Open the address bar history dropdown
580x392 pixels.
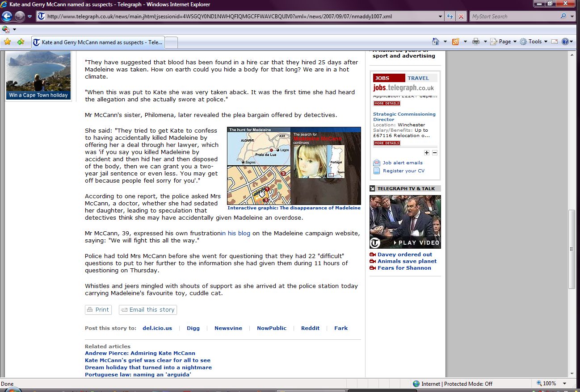pos(441,17)
